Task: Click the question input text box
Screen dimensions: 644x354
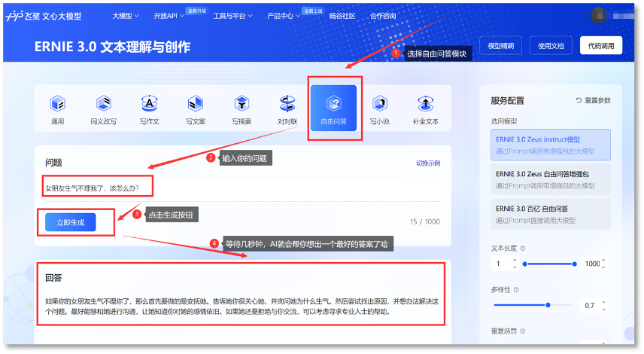Action: tap(242, 188)
